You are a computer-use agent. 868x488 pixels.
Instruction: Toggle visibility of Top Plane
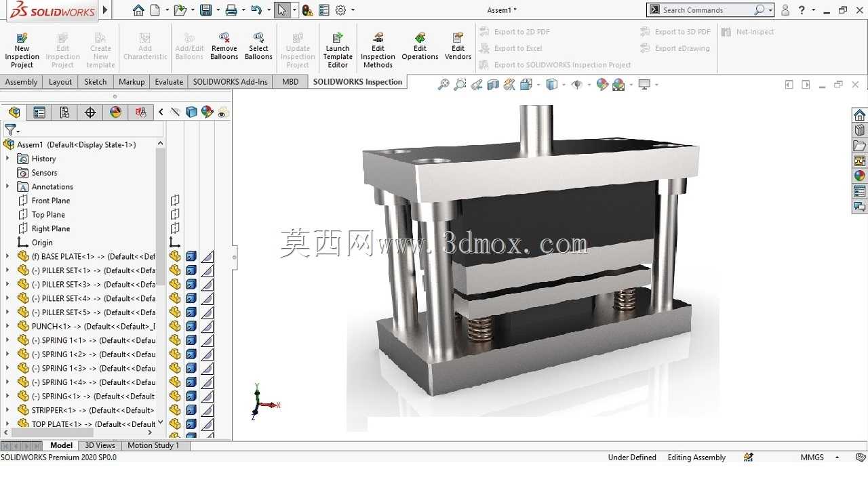point(175,214)
